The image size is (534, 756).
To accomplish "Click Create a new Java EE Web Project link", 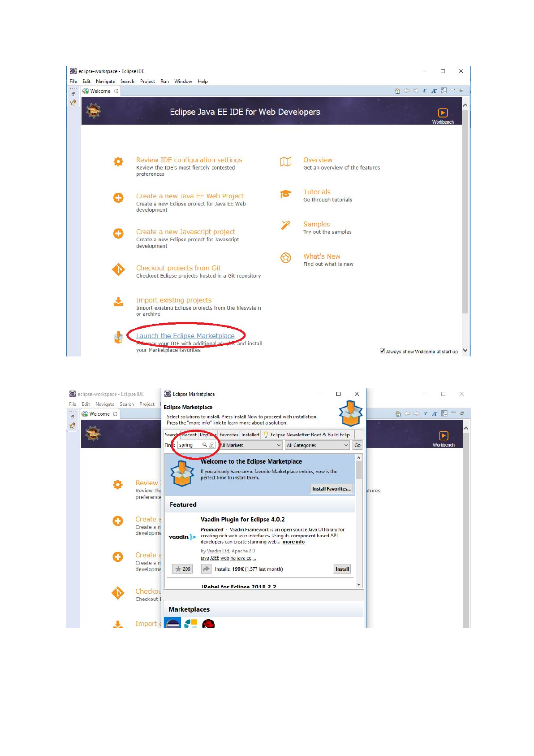I will point(190,196).
